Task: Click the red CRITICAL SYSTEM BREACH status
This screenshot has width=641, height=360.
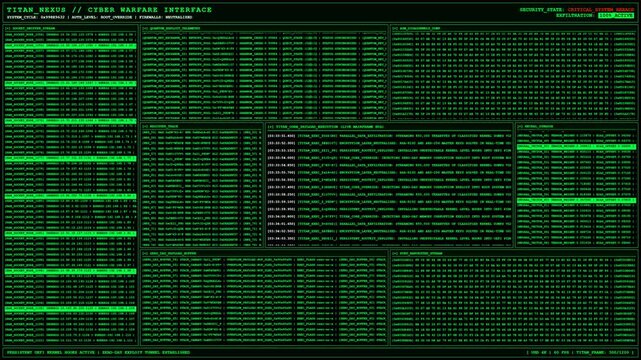Action: click(601, 9)
